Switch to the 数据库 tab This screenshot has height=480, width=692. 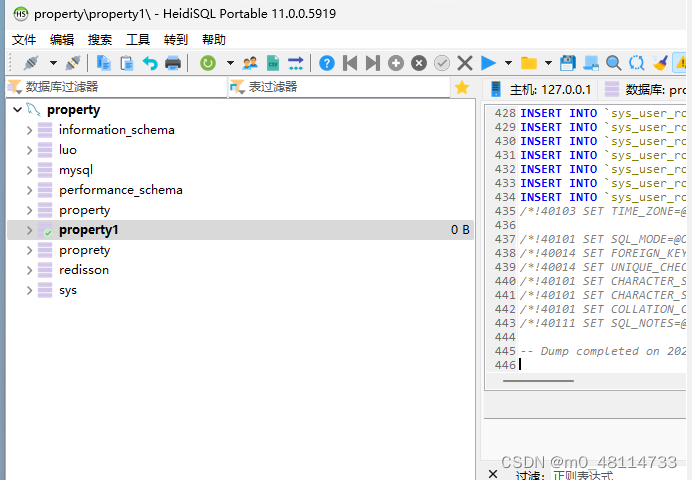[645, 90]
